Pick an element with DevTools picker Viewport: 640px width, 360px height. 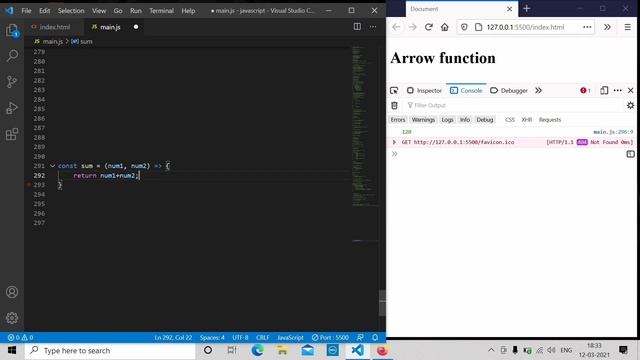point(394,90)
